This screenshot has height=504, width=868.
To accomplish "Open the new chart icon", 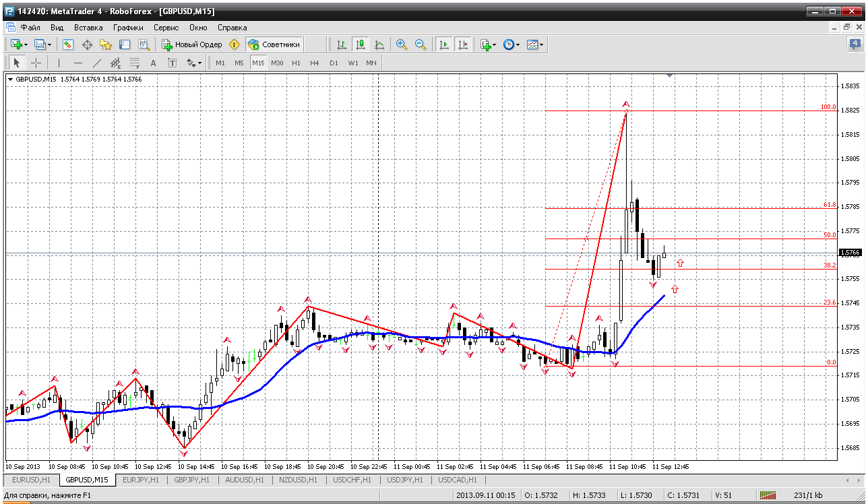I will [x=16, y=44].
